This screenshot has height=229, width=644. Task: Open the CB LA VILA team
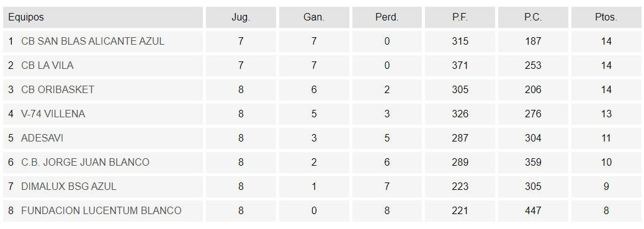point(47,66)
